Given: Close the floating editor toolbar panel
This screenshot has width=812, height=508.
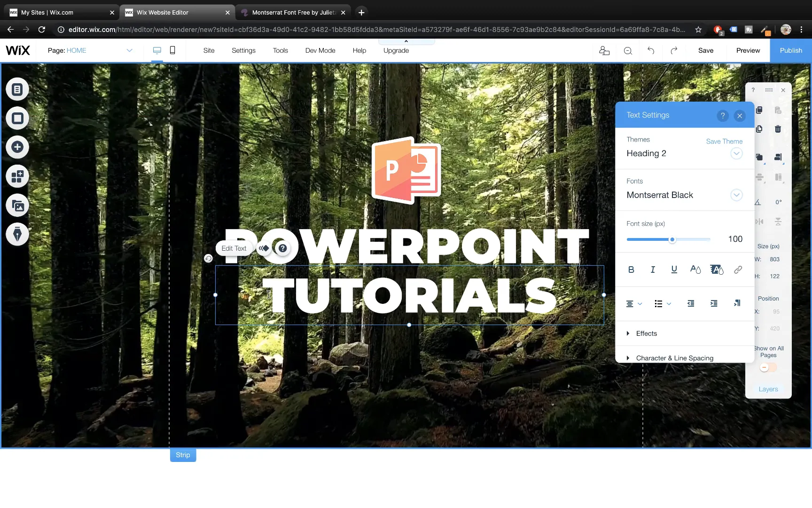Looking at the screenshot, I should [x=783, y=90].
